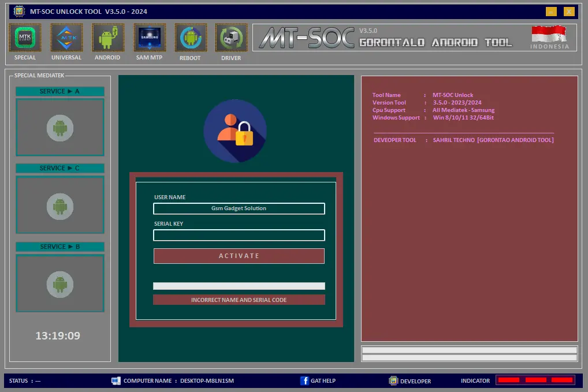The width and height of the screenshot is (588, 392).
Task: Click the chip icon beside DEVELOPER
Action: tap(393, 381)
